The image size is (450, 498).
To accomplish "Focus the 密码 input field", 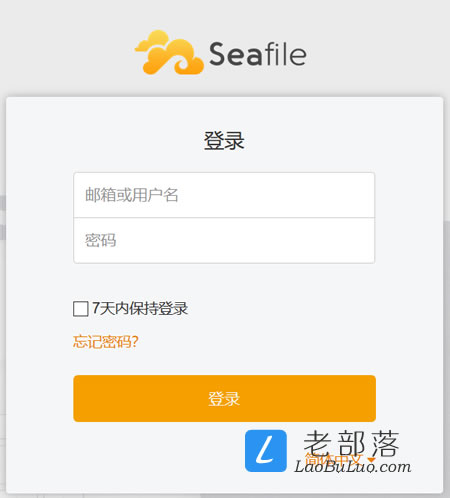I will 224,241.
